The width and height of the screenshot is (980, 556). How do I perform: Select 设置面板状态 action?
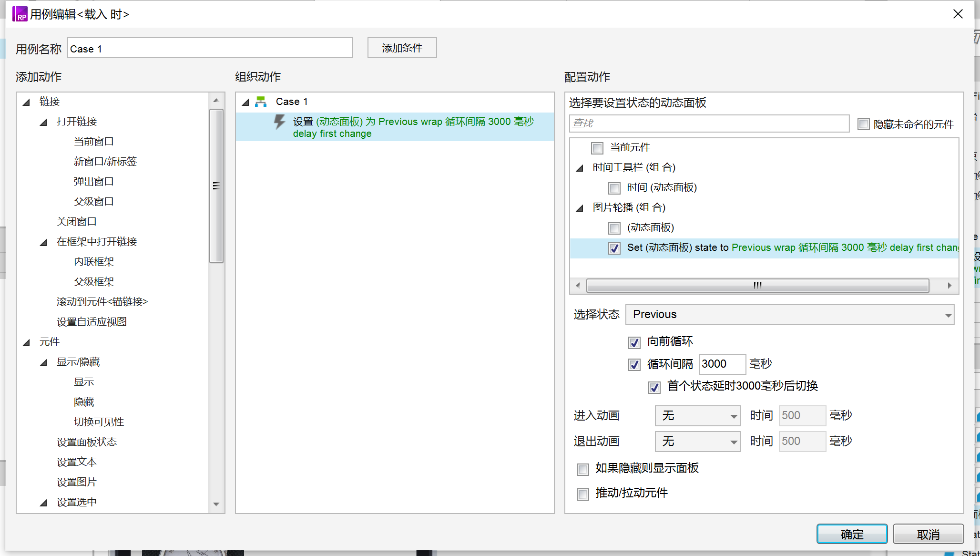[86, 442]
